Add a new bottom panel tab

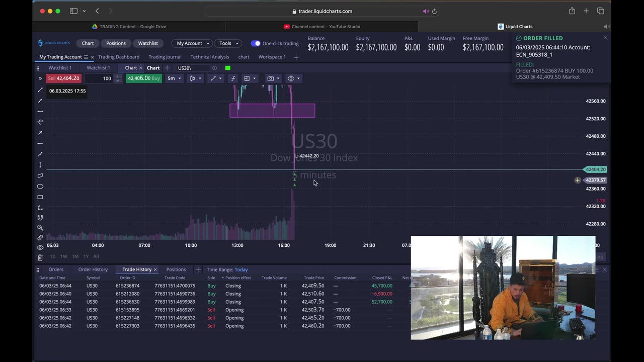(198, 269)
